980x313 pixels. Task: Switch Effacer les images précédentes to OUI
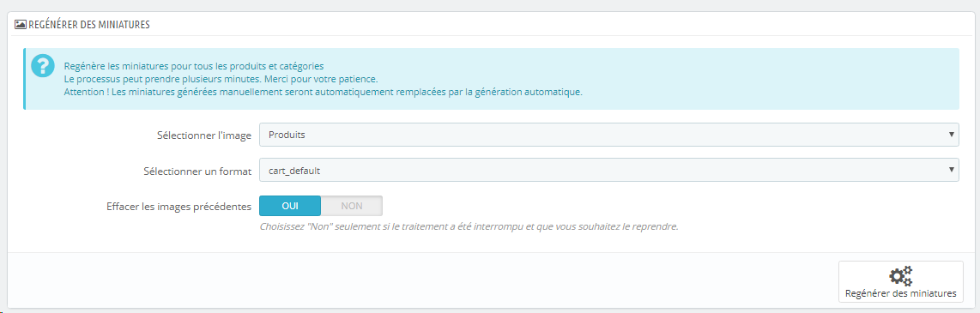click(290, 206)
